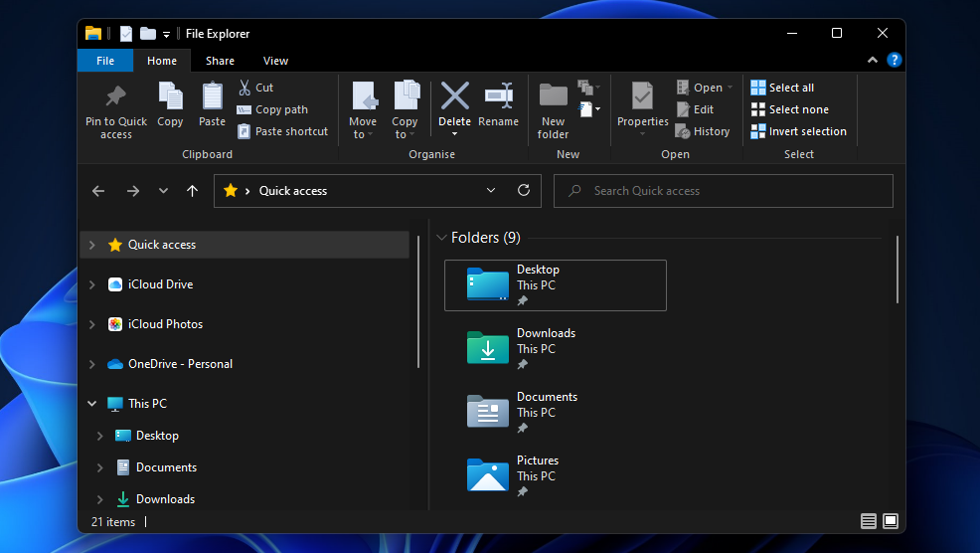The height and width of the screenshot is (553, 980).
Task: Click the Delete icon in Organise group
Action: (x=454, y=96)
